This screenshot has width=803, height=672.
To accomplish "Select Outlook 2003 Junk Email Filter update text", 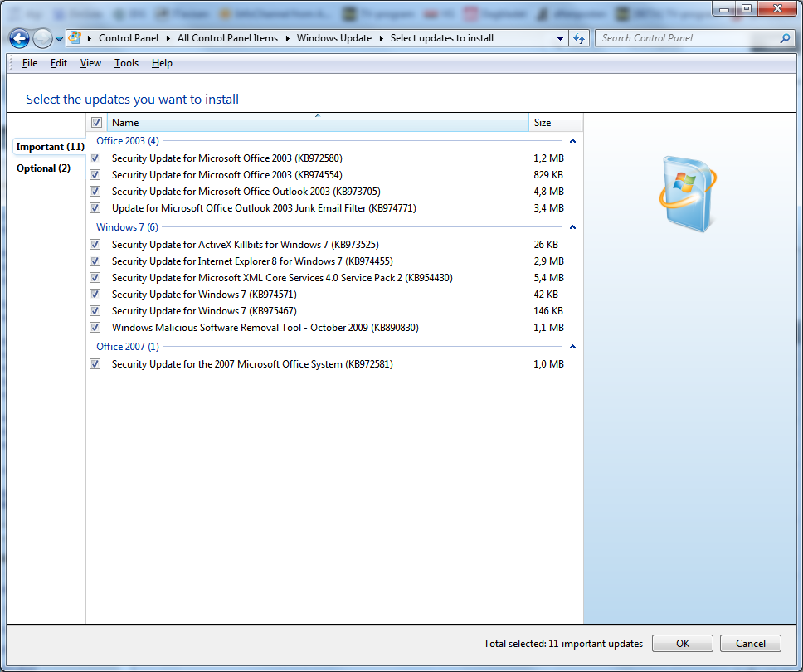I will pos(265,208).
